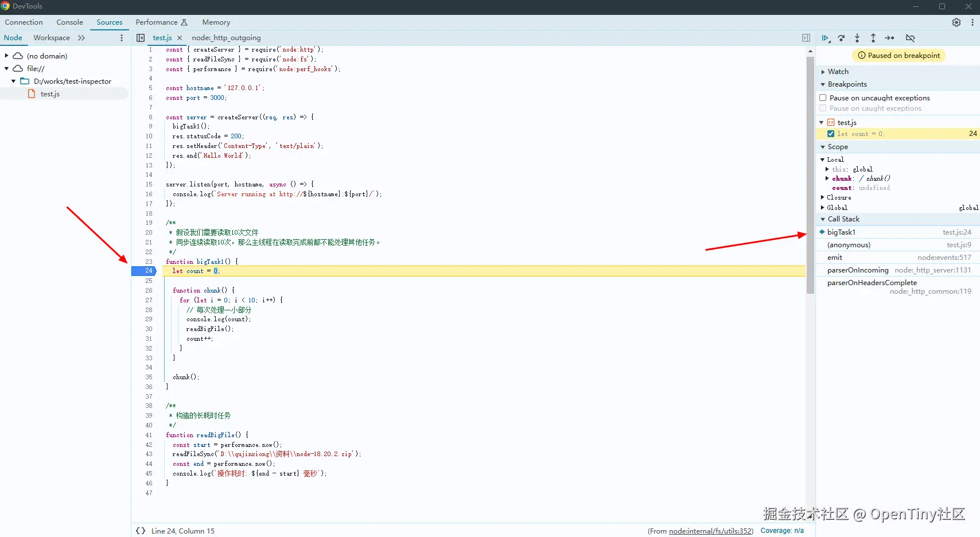980x537 pixels.
Task: Collapse test.js breakpoint group
Action: click(x=821, y=122)
